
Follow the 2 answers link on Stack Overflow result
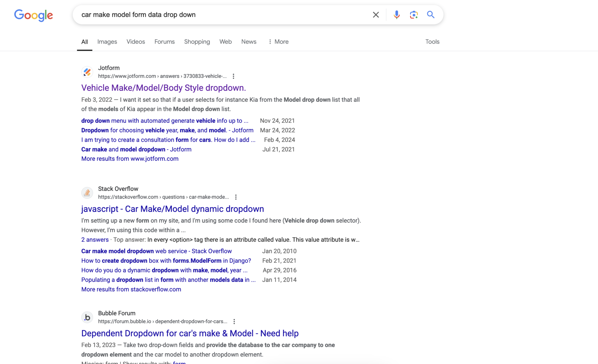pyautogui.click(x=95, y=239)
